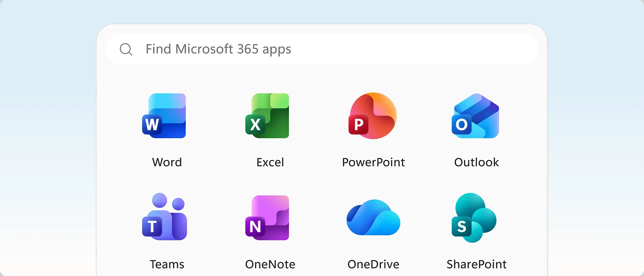644x276 pixels.
Task: Select the SharePoint text label
Action: [x=476, y=264]
